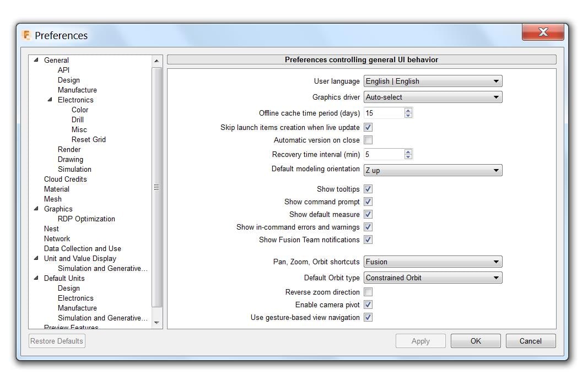Confirm preferences with OK button
This screenshot has height=375, width=588.
[x=476, y=341]
